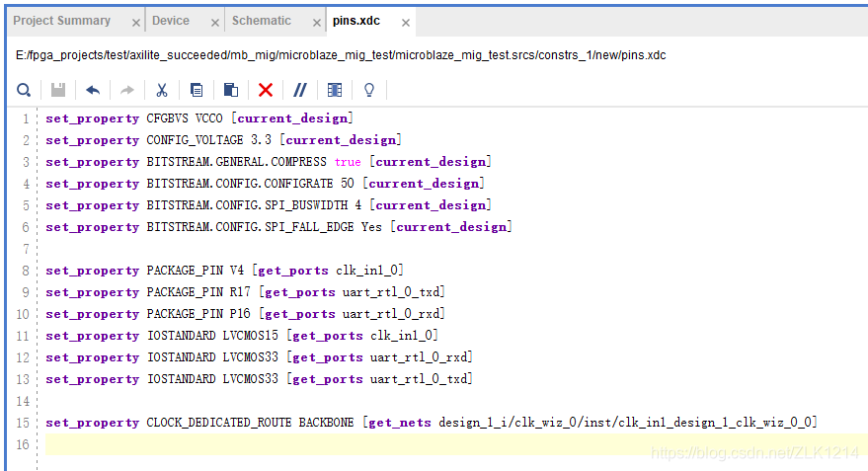Switch to the Project Summary tab
Image resolution: width=868 pixels, height=471 pixels.
pos(62,21)
